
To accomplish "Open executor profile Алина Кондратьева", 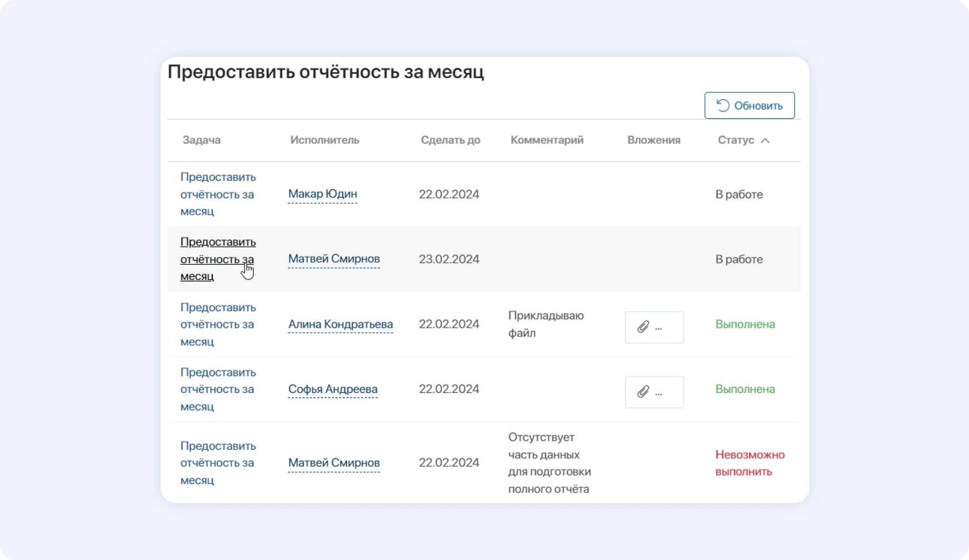I will [x=340, y=324].
